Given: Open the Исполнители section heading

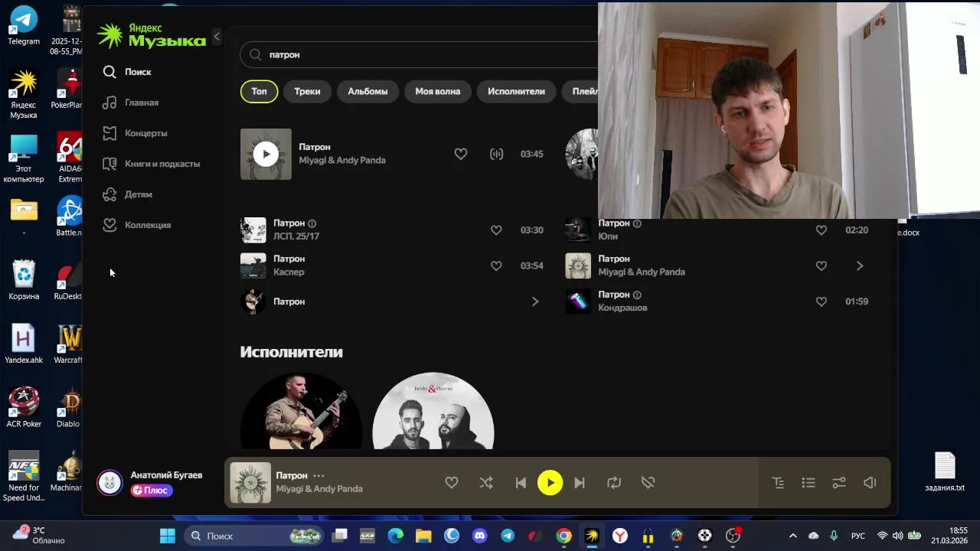Looking at the screenshot, I should click(x=292, y=352).
